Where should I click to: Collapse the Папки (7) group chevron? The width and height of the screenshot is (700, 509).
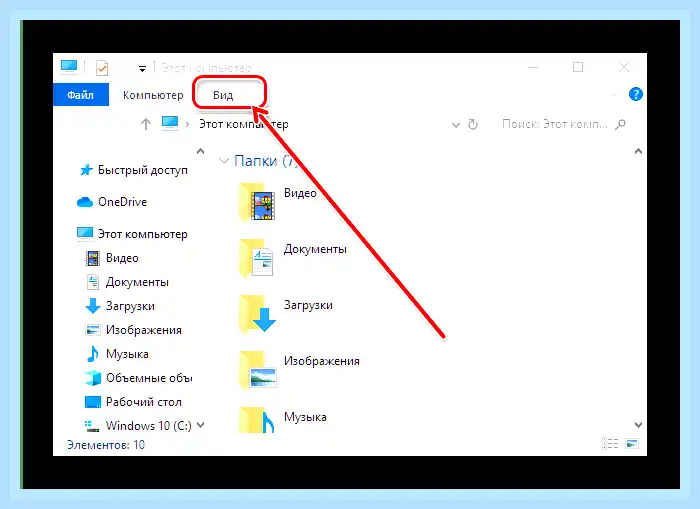point(224,161)
